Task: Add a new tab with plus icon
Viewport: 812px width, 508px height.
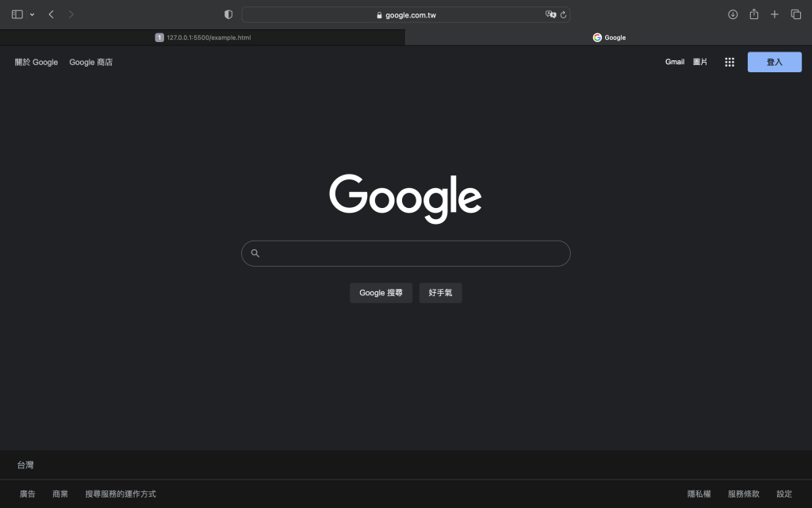Action: (x=774, y=14)
